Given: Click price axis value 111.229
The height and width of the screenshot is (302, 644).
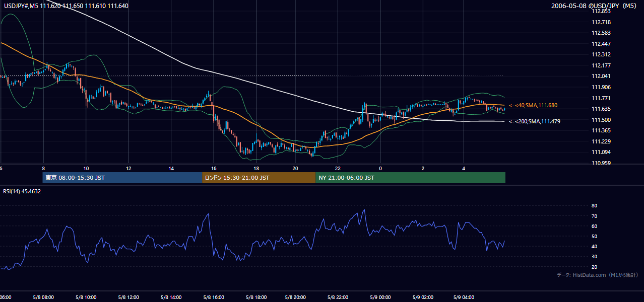Looking at the screenshot, I should pos(601,141).
